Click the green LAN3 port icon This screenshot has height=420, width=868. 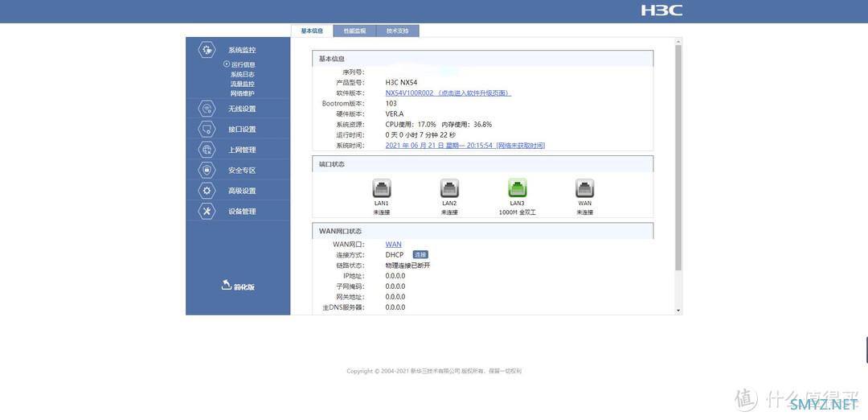pyautogui.click(x=517, y=188)
